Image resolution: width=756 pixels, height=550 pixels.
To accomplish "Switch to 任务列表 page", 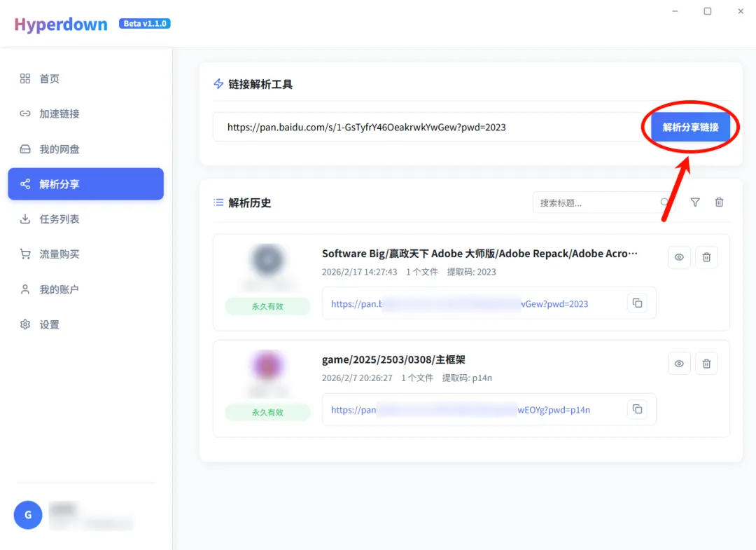I will [x=59, y=219].
